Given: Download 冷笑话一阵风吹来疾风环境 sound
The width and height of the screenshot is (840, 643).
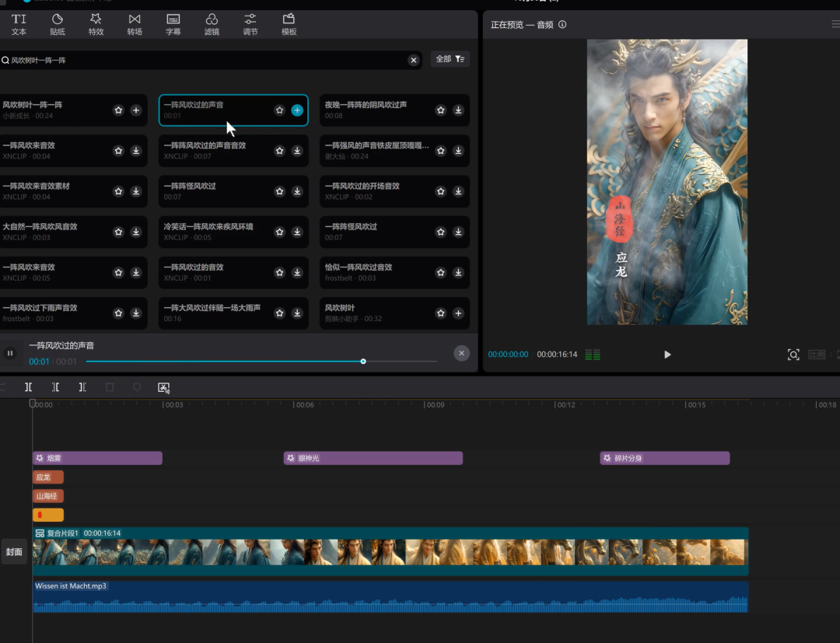Looking at the screenshot, I should pos(297,232).
